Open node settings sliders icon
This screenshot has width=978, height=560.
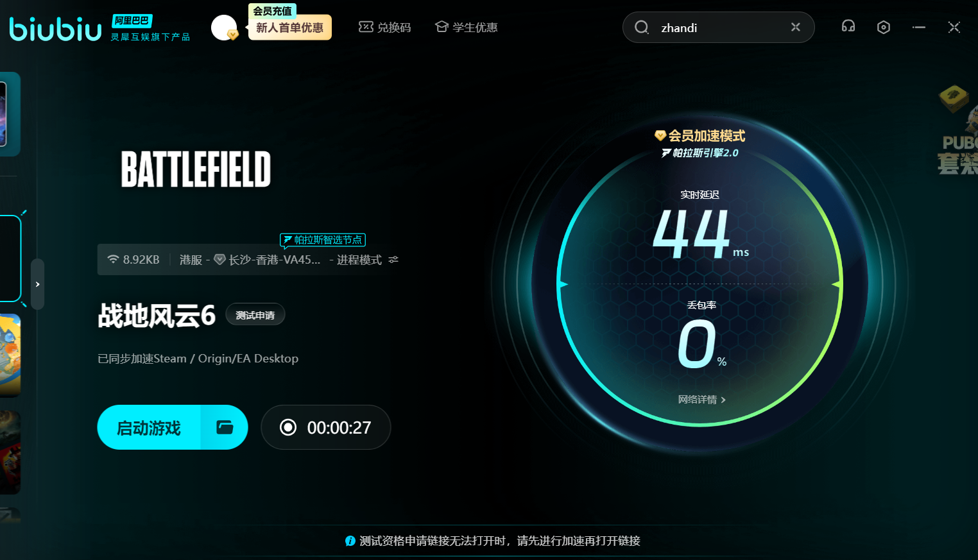(393, 260)
